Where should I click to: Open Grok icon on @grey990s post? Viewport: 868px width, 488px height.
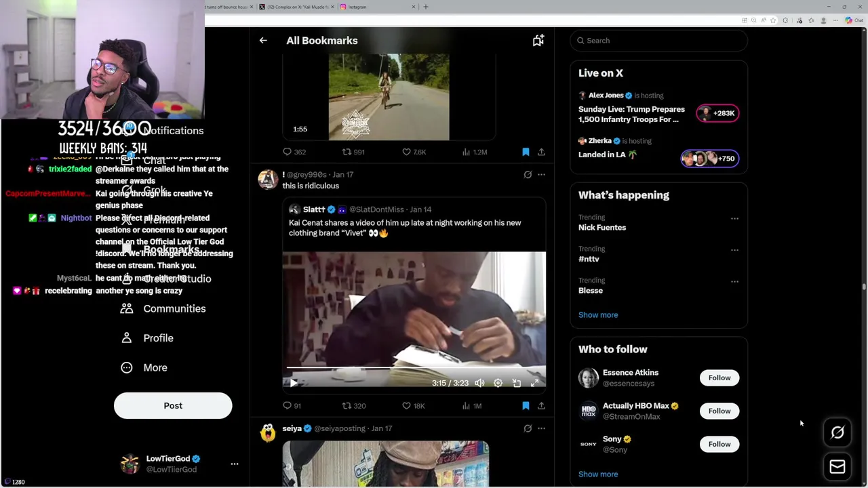point(528,175)
